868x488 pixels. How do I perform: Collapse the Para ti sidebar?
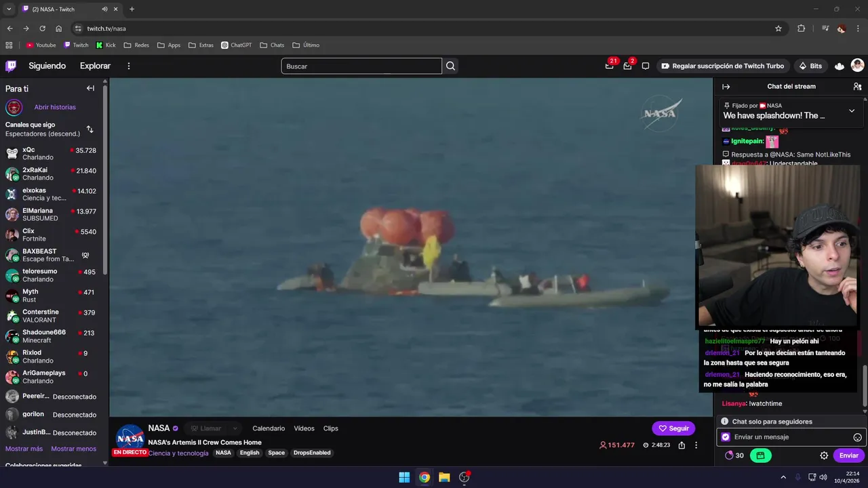pos(90,88)
